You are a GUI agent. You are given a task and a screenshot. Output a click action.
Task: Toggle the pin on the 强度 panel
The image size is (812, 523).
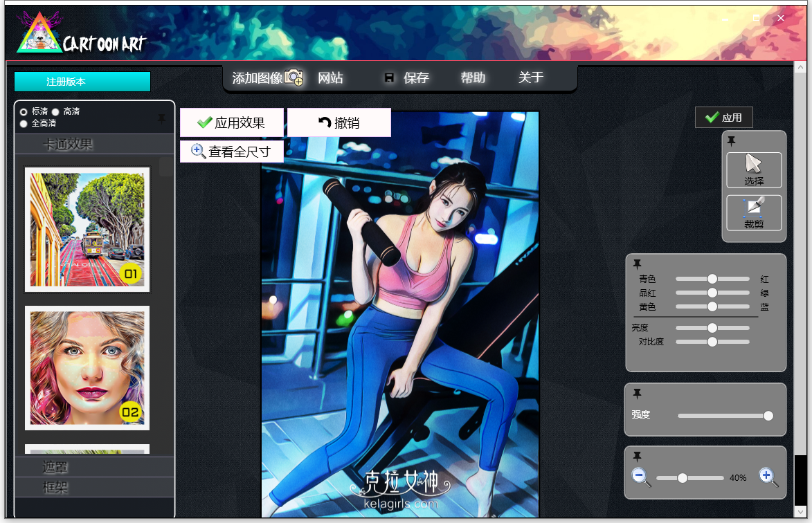(637, 394)
